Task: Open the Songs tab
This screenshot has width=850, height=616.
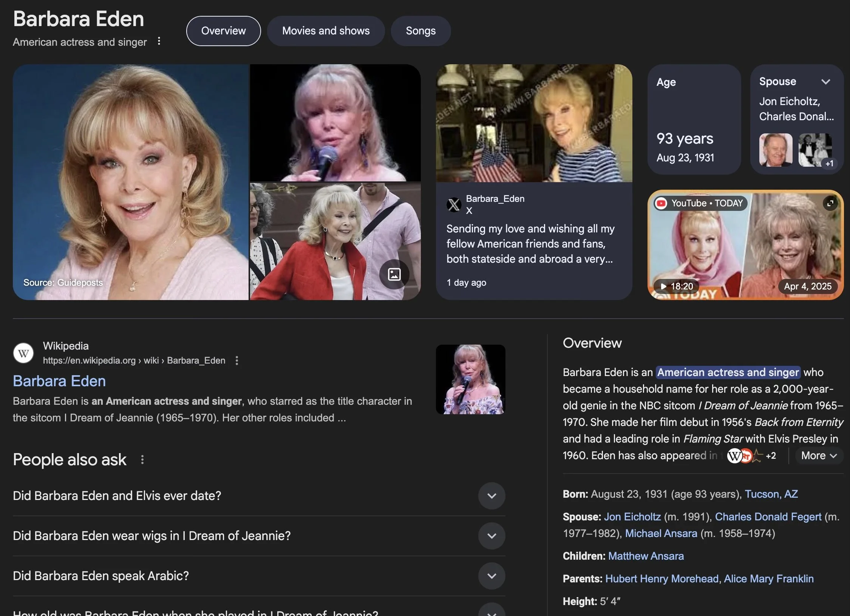Action: (420, 31)
